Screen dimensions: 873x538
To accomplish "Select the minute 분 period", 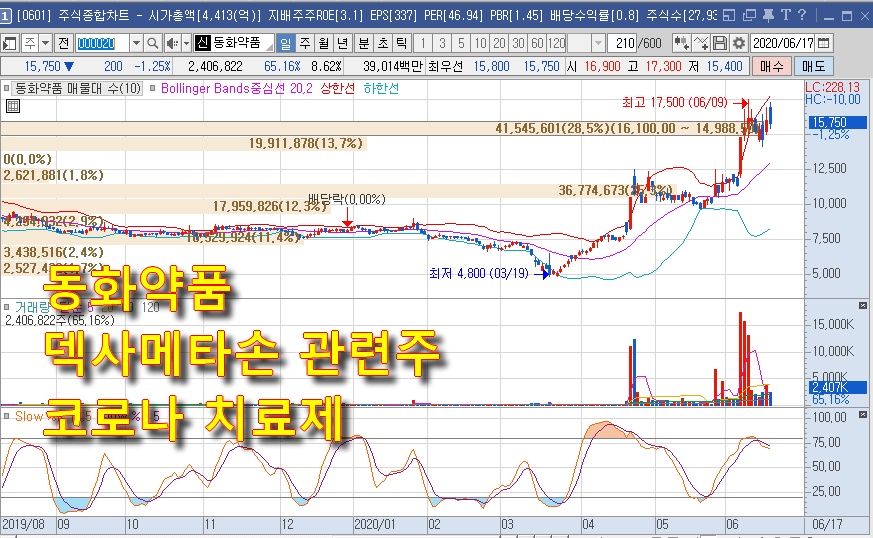I will [364, 43].
